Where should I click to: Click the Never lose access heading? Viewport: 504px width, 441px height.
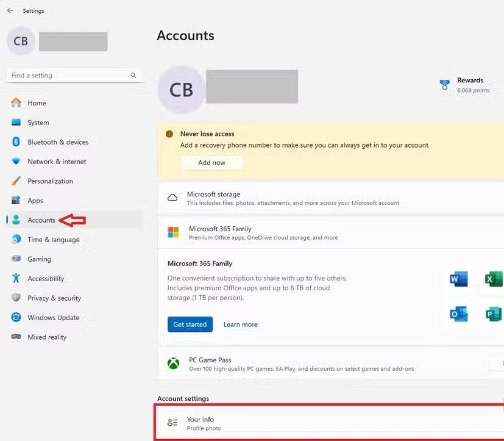(207, 134)
